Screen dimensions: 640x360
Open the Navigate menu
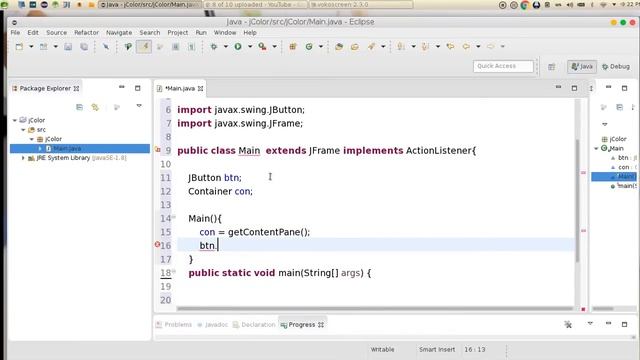119,33
